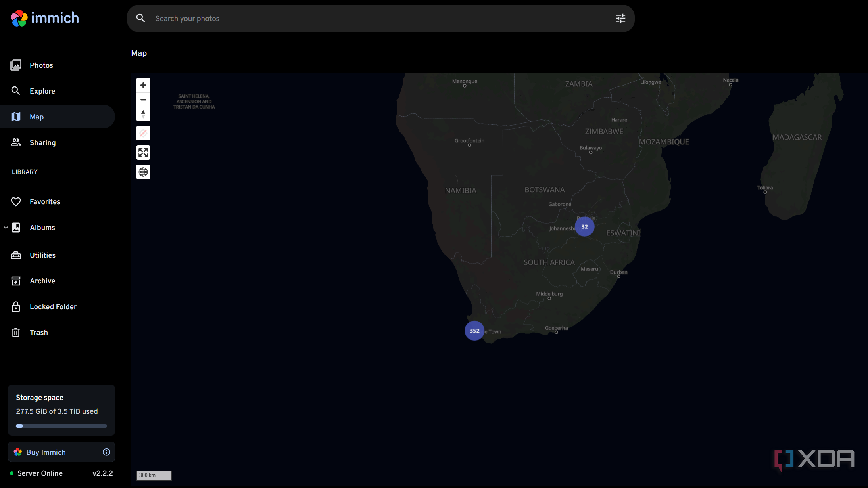Click the MADAGASCAR map label
Image resolution: width=868 pixels, height=488 pixels.
point(797,137)
